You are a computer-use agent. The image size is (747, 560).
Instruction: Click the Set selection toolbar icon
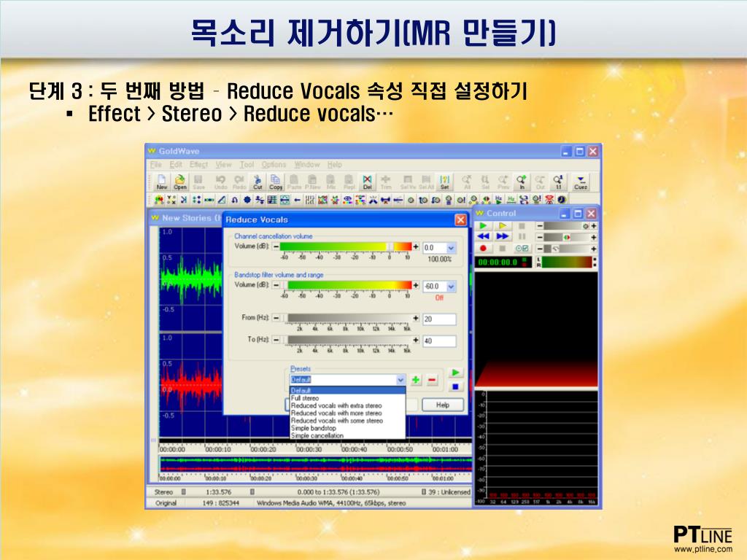pyautogui.click(x=445, y=182)
